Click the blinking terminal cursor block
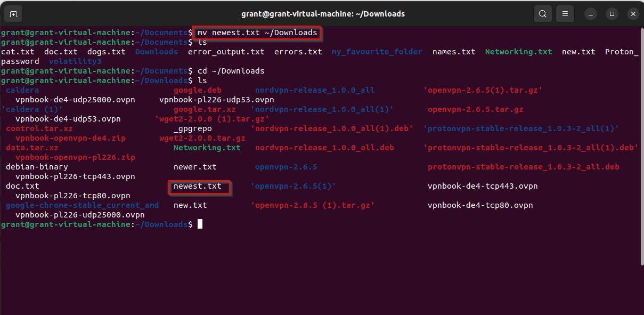 point(200,224)
